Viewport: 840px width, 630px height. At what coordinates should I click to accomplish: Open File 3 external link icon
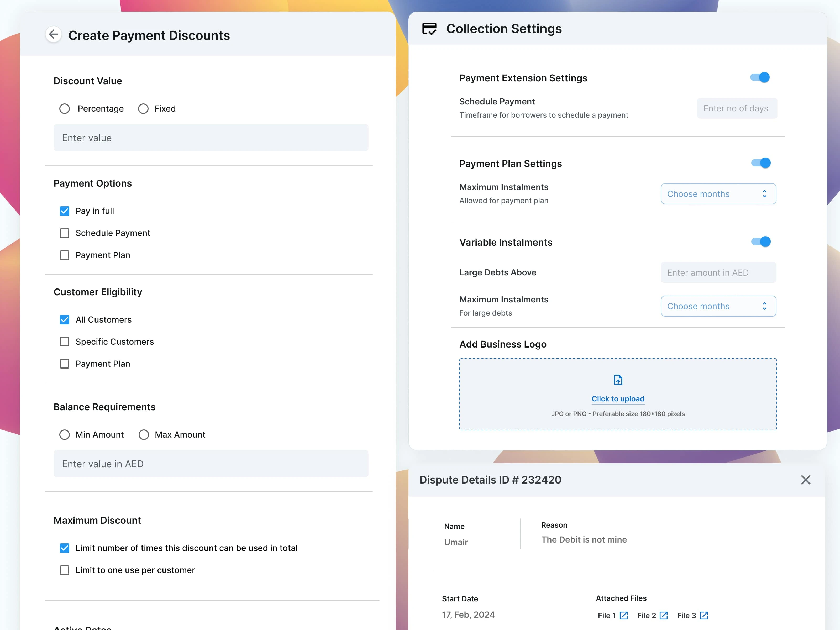704,616
